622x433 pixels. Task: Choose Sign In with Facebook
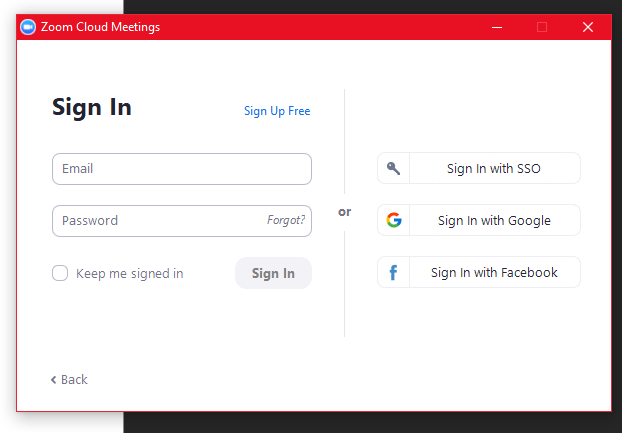point(479,272)
